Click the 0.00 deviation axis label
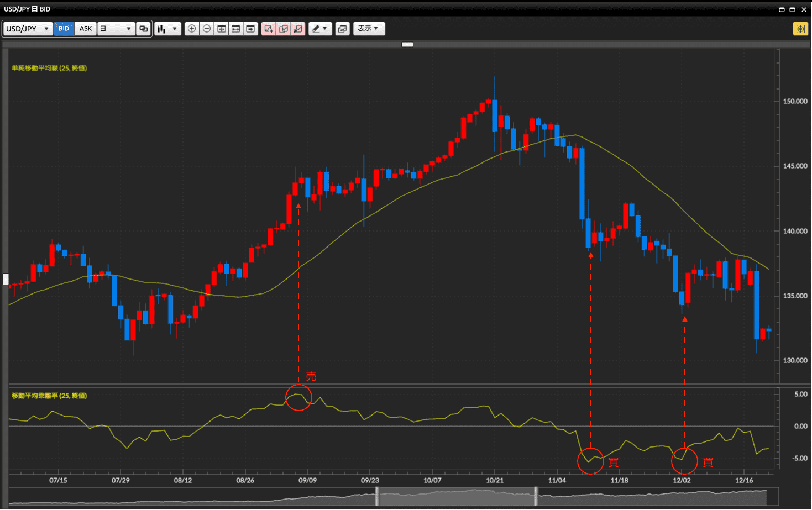 [x=801, y=426]
